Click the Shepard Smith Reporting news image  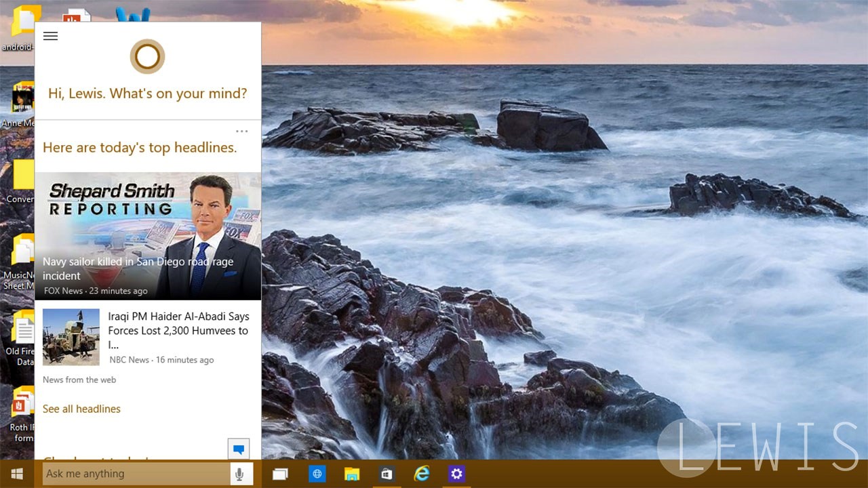click(148, 236)
